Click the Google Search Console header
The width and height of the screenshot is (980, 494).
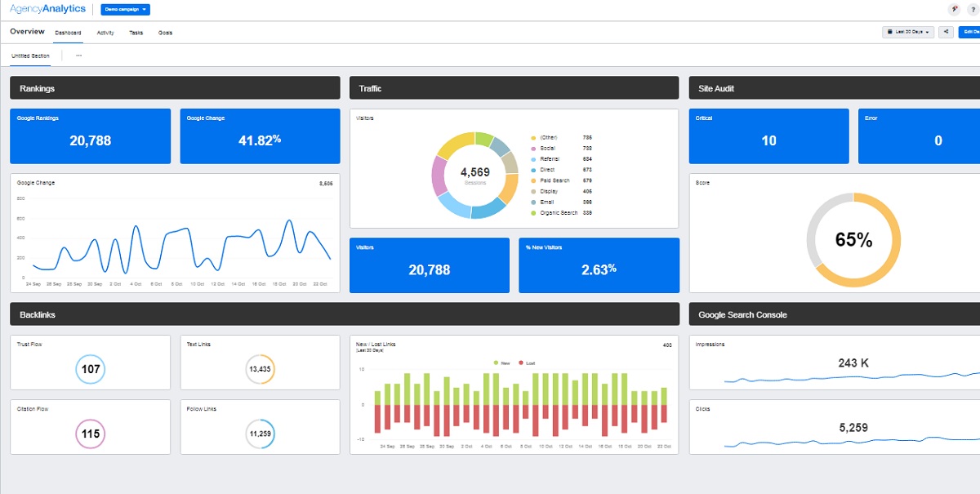pos(835,314)
